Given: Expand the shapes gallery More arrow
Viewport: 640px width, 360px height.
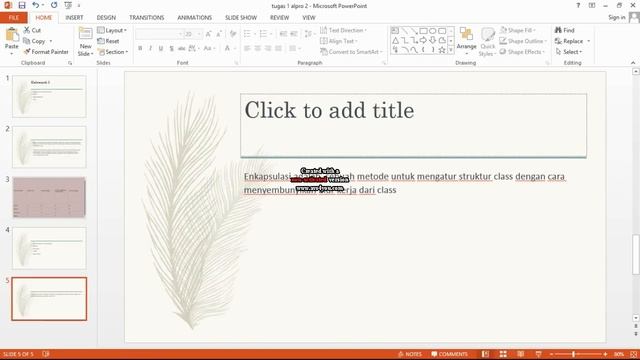Looking at the screenshot, I should tap(451, 50).
